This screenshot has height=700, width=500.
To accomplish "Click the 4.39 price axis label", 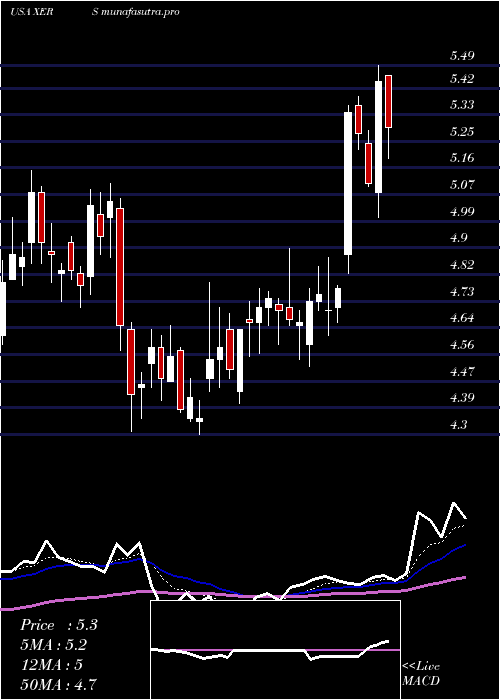I will tap(462, 397).
